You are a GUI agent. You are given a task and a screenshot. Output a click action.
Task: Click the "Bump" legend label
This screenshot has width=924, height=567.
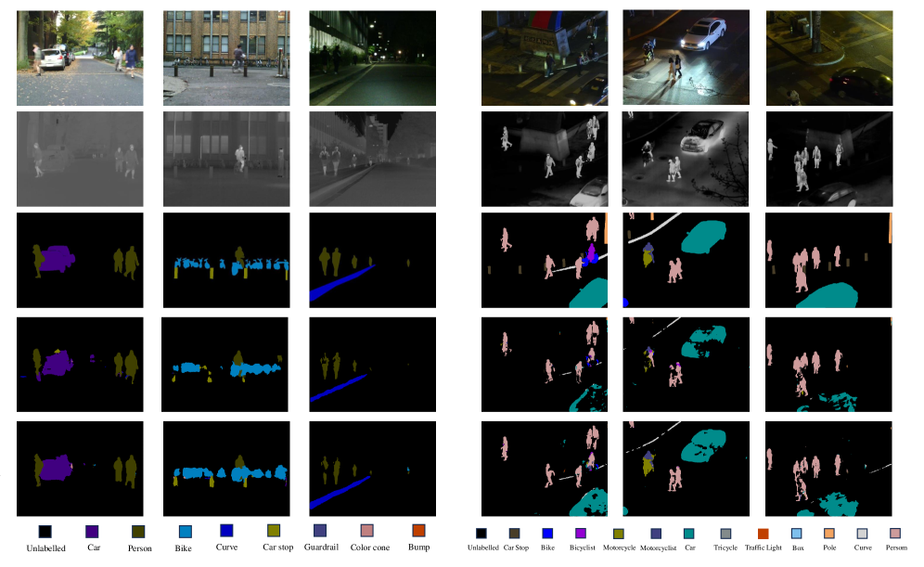419,547
